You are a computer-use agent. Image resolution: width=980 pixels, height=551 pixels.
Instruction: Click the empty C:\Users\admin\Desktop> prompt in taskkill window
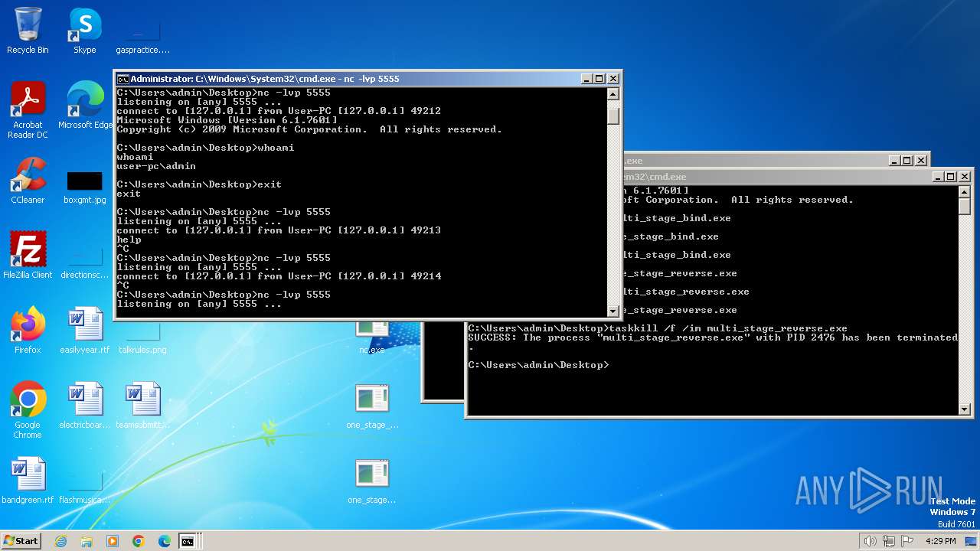[x=538, y=365]
